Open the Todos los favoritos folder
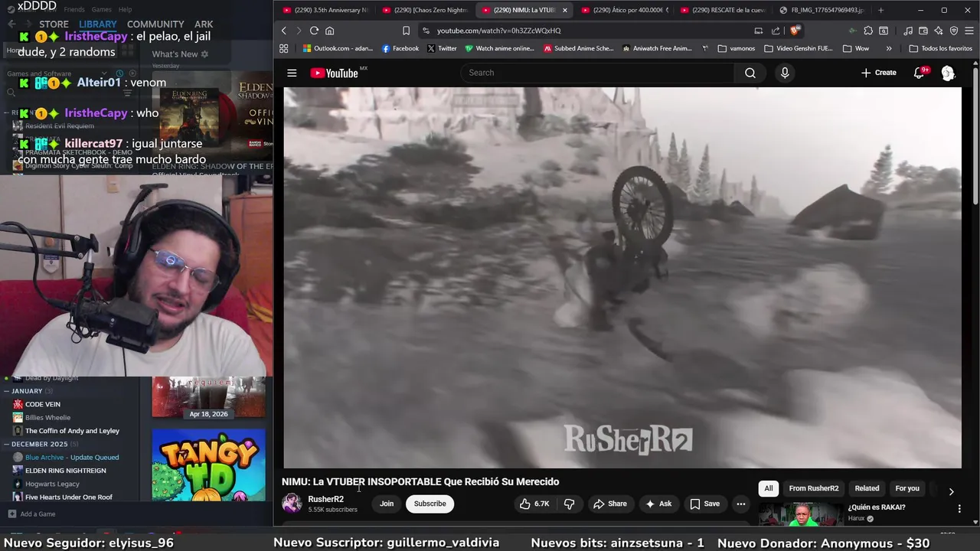The height and width of the screenshot is (551, 980). tap(940, 48)
